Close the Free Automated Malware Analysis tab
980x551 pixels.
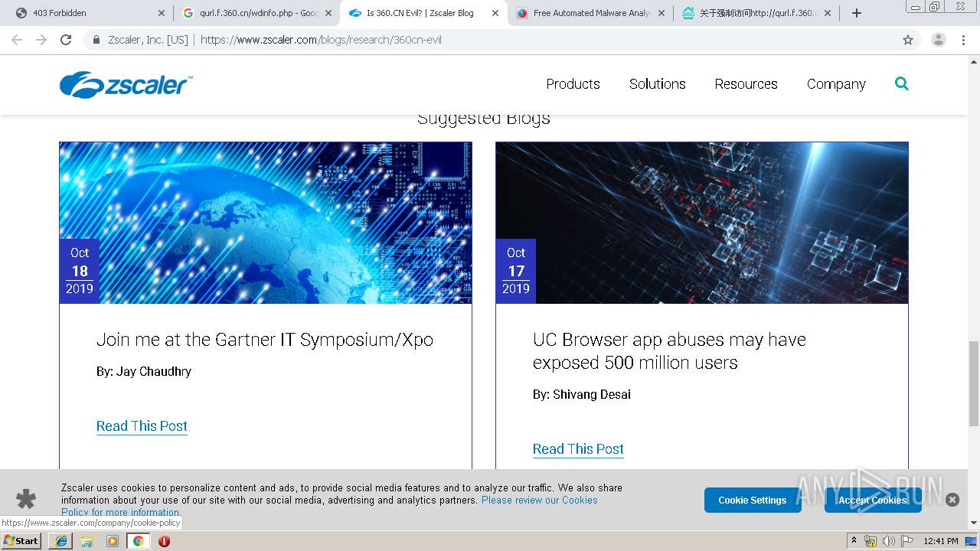[x=661, y=13]
